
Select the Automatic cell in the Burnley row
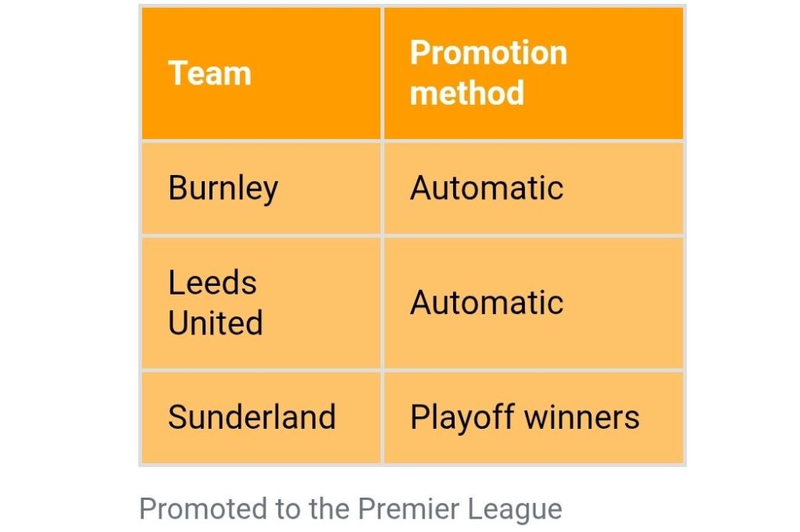pos(533,188)
